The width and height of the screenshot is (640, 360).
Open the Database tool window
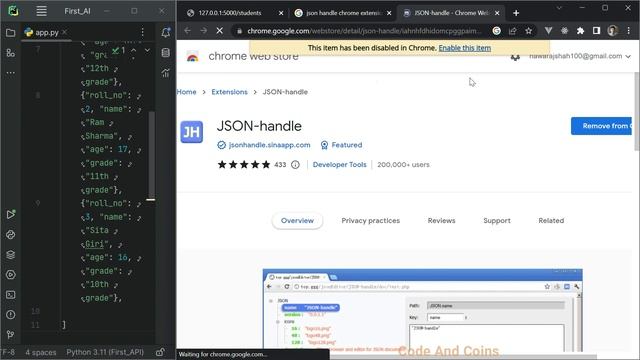tap(166, 53)
